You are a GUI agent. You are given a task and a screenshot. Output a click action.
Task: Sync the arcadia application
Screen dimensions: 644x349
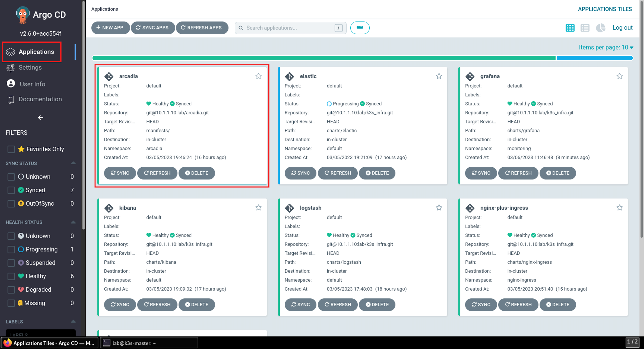click(120, 173)
